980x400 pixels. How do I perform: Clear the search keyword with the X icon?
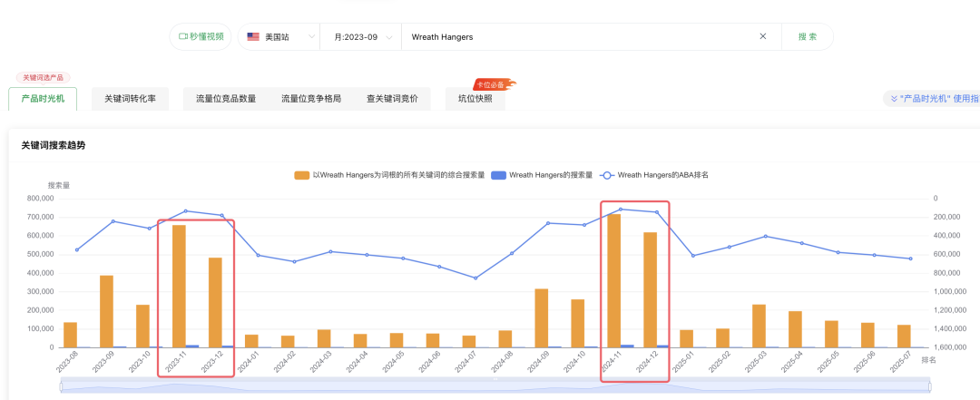point(762,36)
